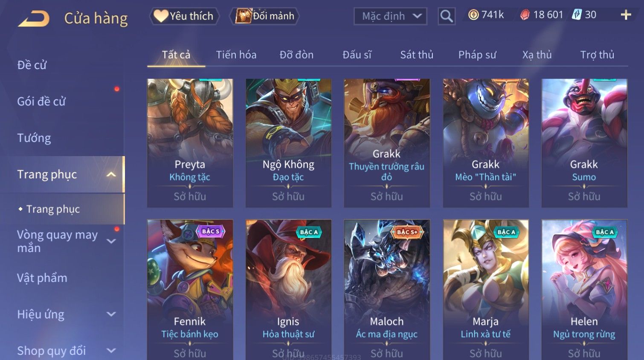Tap the golden back arrow icon
The height and width of the screenshot is (360, 644).
[34, 19]
